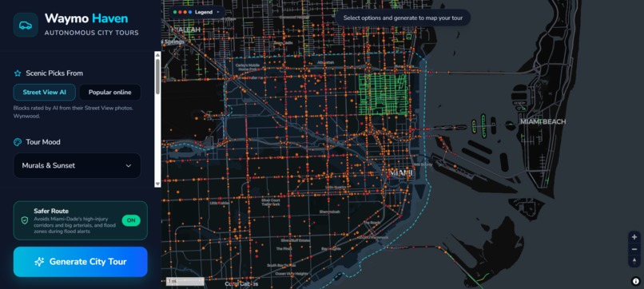Click the sidebar scrollbar down arrow
The image size is (644, 289).
point(157,184)
